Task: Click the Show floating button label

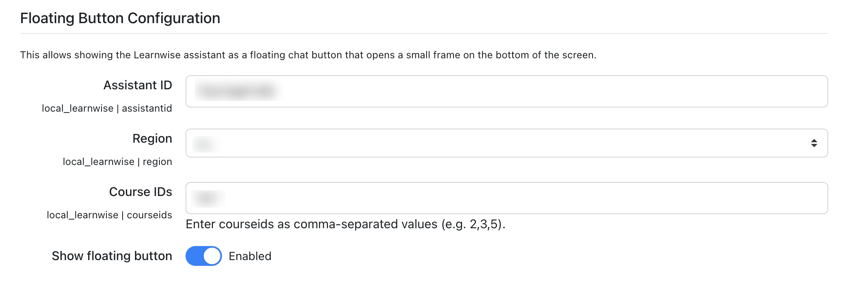Action: pos(112,256)
